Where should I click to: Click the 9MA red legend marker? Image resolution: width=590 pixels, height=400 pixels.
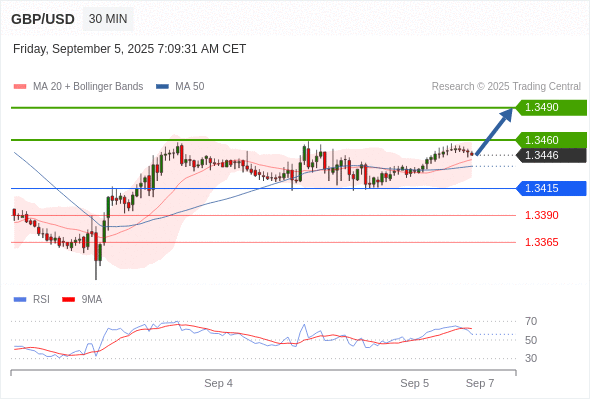68,300
